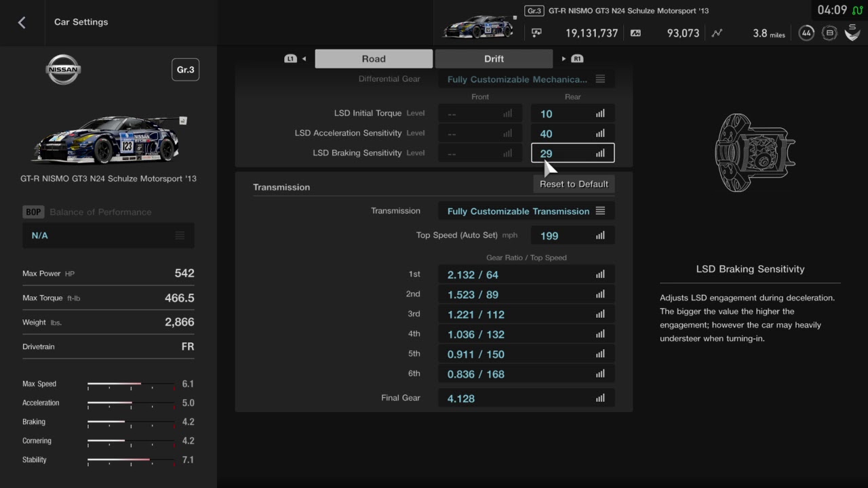Open the car thumbnail in top bar
The image size is (868, 488).
click(x=479, y=26)
